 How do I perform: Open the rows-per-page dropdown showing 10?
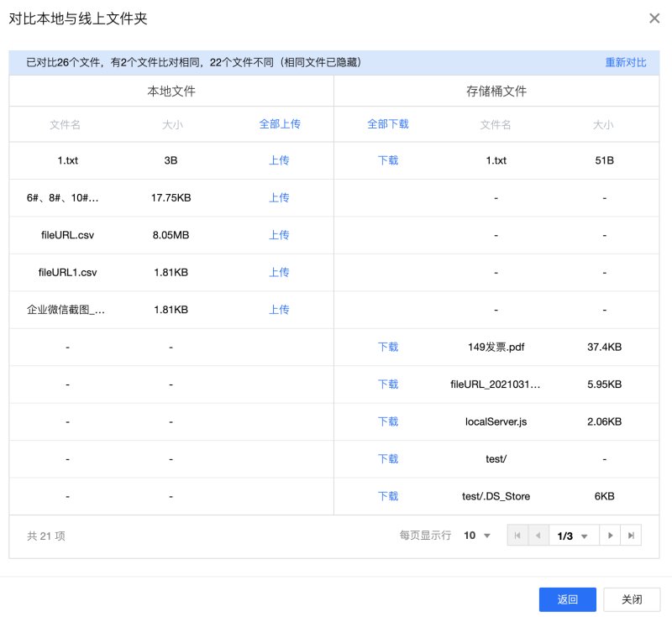(477, 536)
